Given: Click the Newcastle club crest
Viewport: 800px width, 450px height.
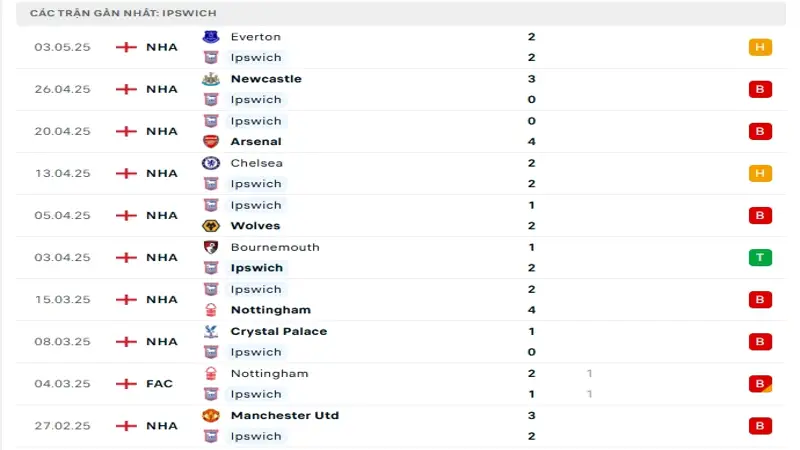Looking at the screenshot, I should tap(210, 79).
